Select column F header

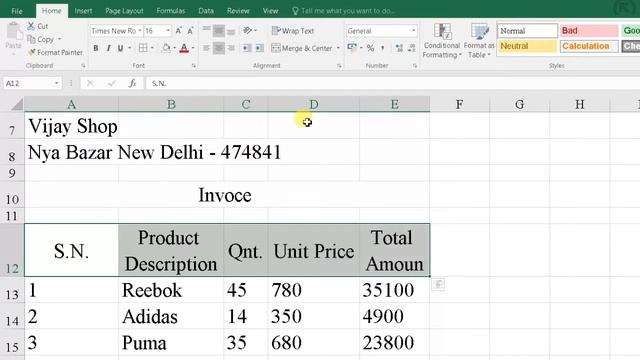[459, 104]
